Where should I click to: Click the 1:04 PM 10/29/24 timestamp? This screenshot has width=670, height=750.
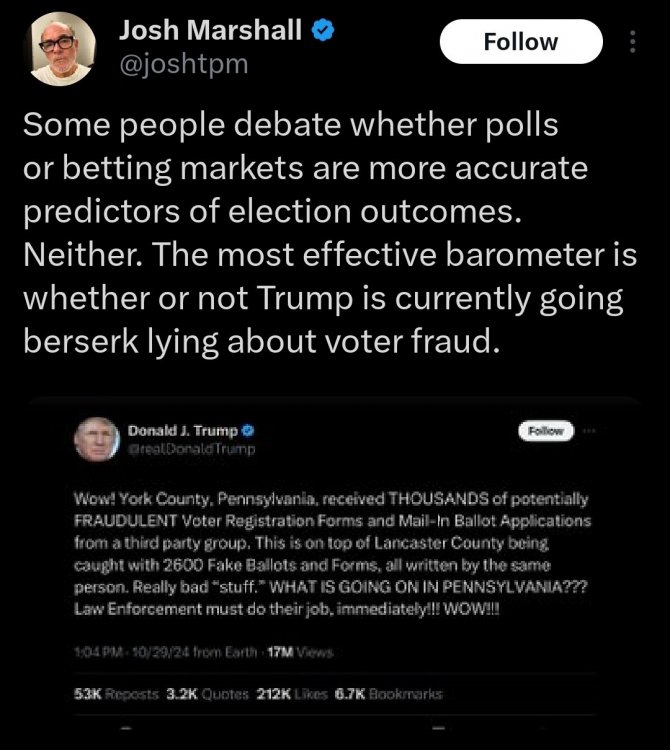138,652
